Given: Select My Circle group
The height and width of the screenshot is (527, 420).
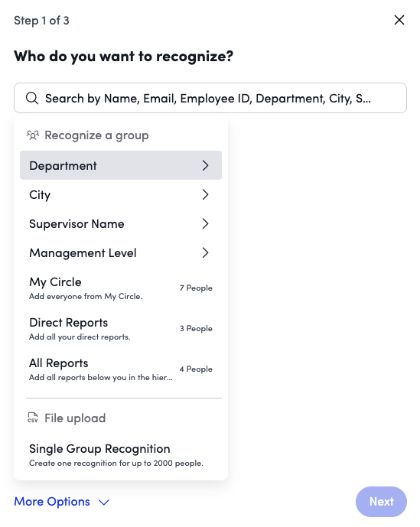Looking at the screenshot, I should [121, 288].
